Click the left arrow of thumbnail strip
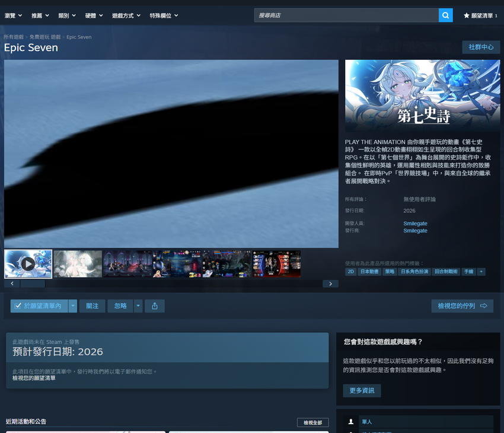Image resolution: width=504 pixels, height=433 pixels. tap(12, 284)
